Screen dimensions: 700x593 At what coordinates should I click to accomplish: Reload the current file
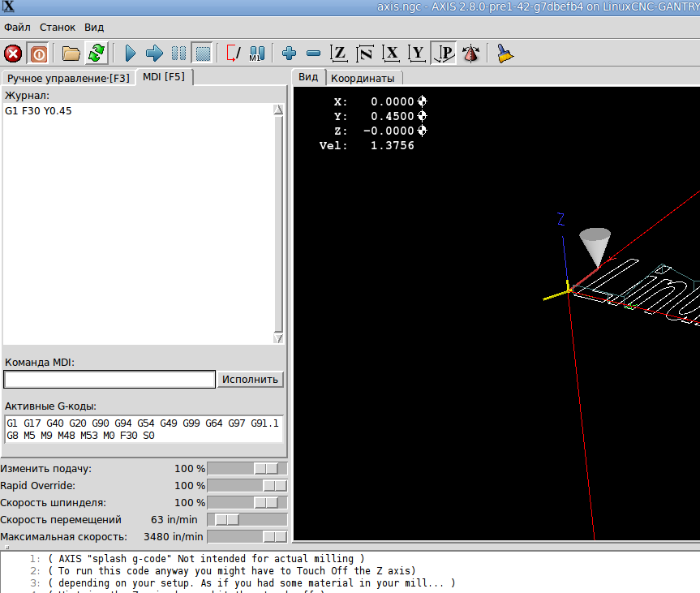pyautogui.click(x=97, y=54)
